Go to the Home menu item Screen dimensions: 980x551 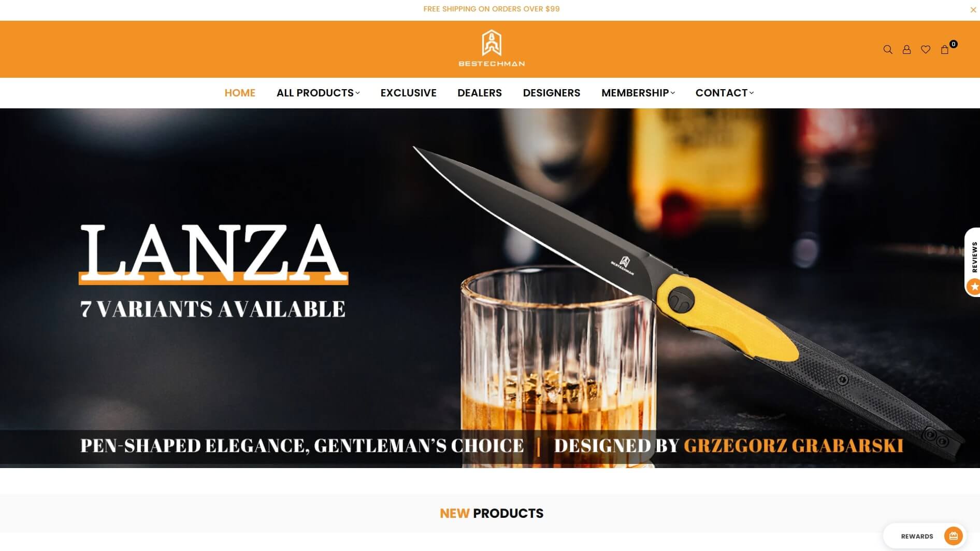coord(240,93)
